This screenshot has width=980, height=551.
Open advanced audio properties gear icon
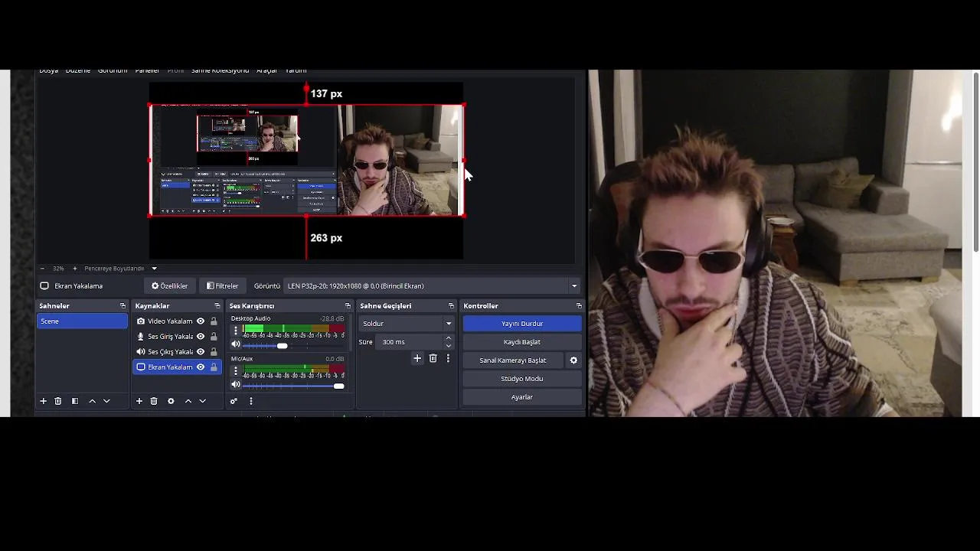tap(234, 401)
